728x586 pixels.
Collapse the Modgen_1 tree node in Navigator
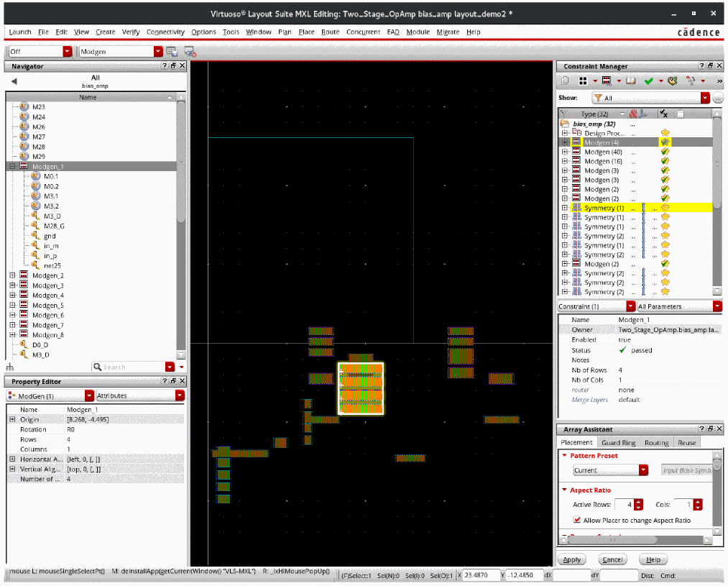point(13,166)
